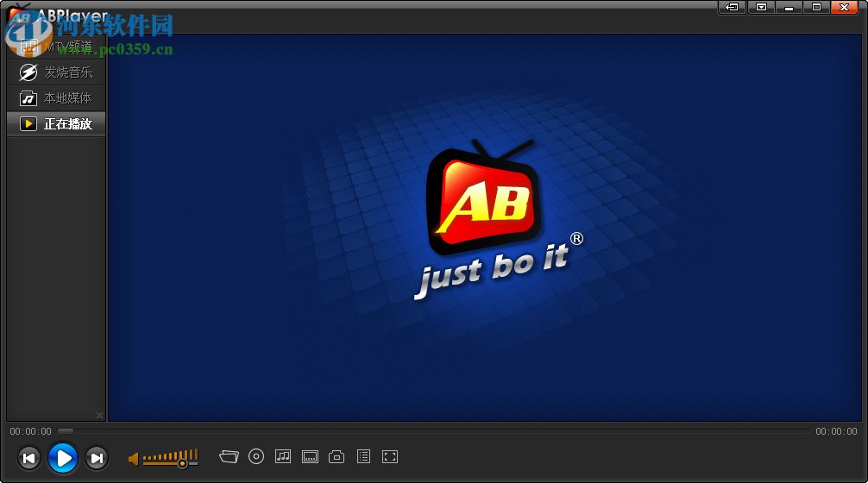The height and width of the screenshot is (483, 868).
Task: Enter fullscreen with the corner-brackets icon
Action: click(390, 456)
